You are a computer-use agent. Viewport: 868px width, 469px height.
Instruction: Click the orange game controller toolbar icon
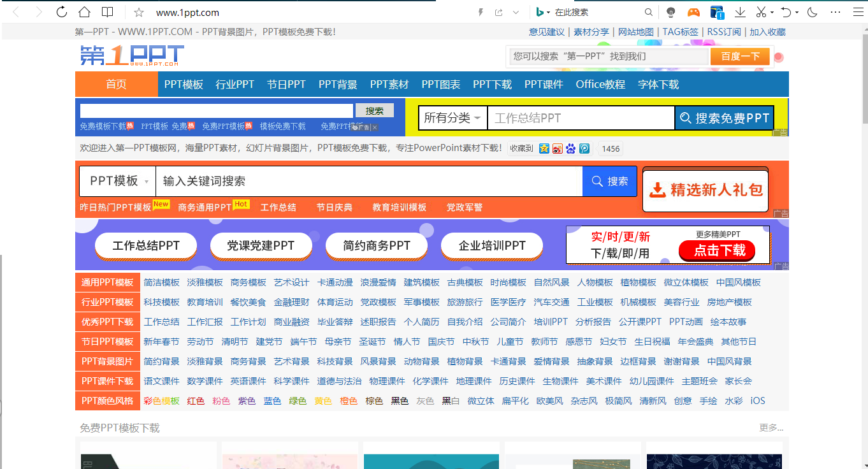(x=693, y=12)
